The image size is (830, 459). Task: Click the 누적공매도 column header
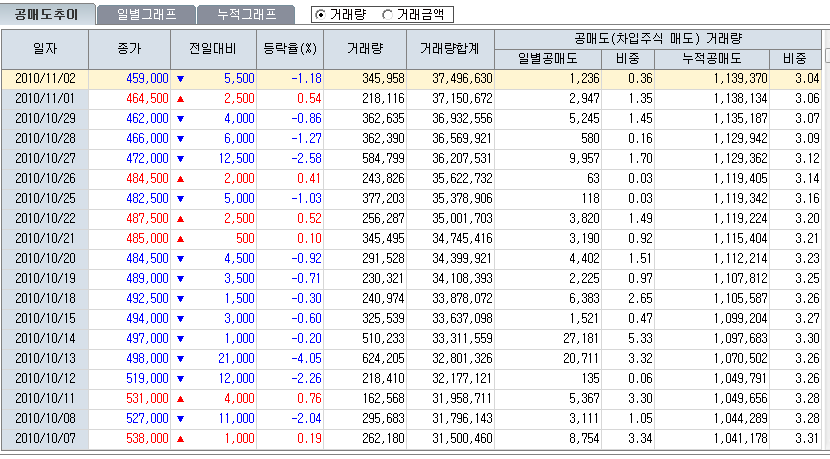[x=711, y=58]
